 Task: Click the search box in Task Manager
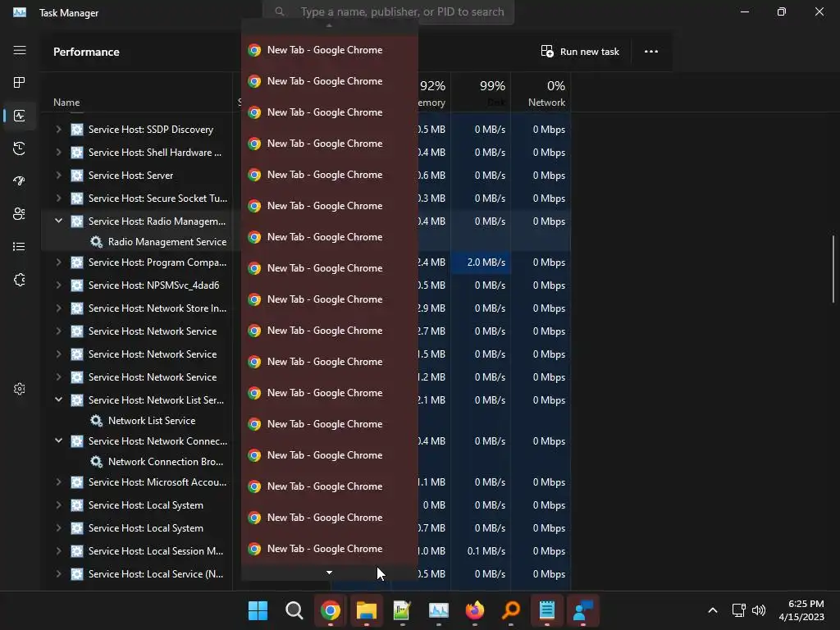point(388,11)
